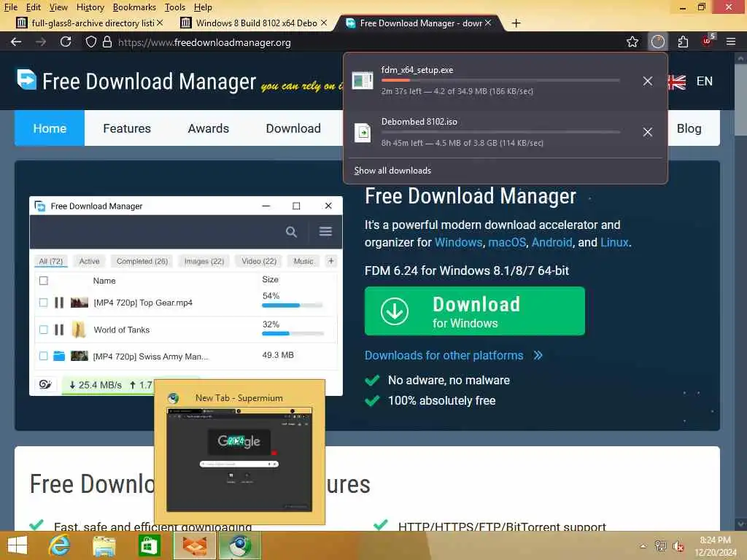Open the Tools menu
Screen dimensions: 747x560
175,7
